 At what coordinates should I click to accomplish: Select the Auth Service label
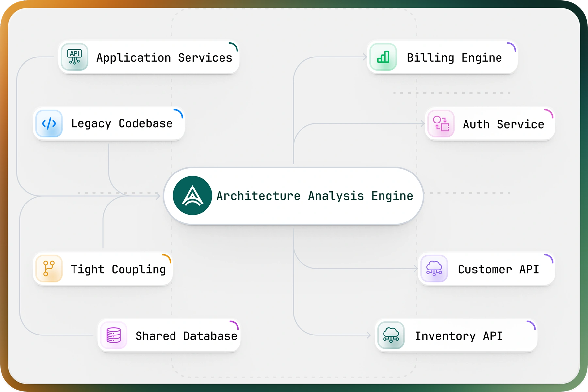[x=503, y=124]
